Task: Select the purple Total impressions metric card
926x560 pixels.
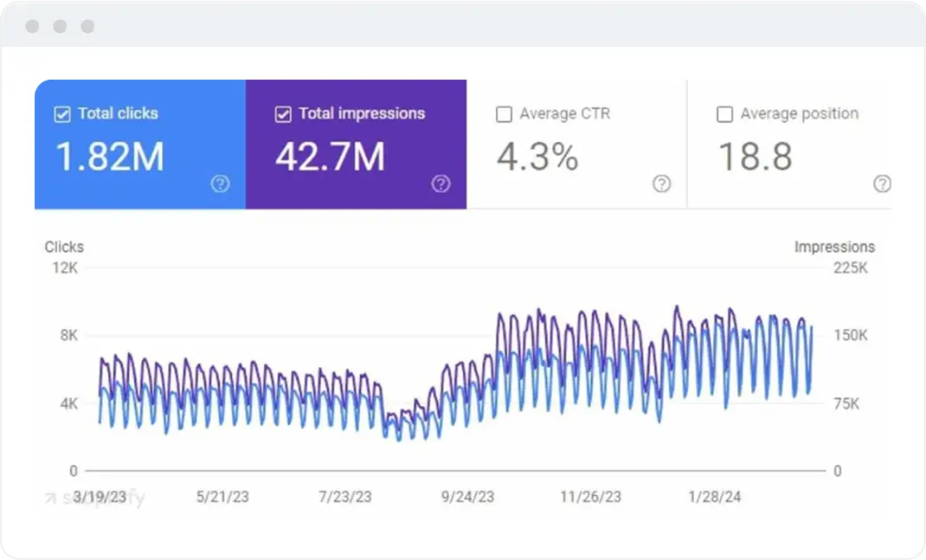Action: coord(357,145)
